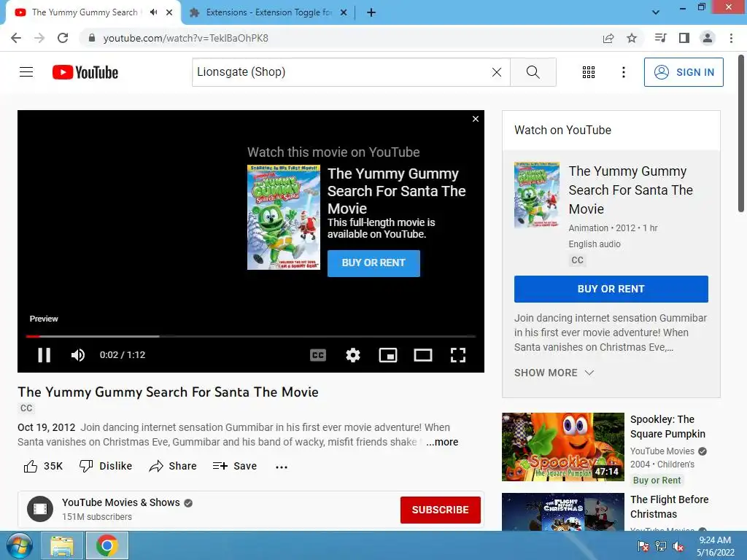Click BUY OR RENT in side panel

point(611,289)
